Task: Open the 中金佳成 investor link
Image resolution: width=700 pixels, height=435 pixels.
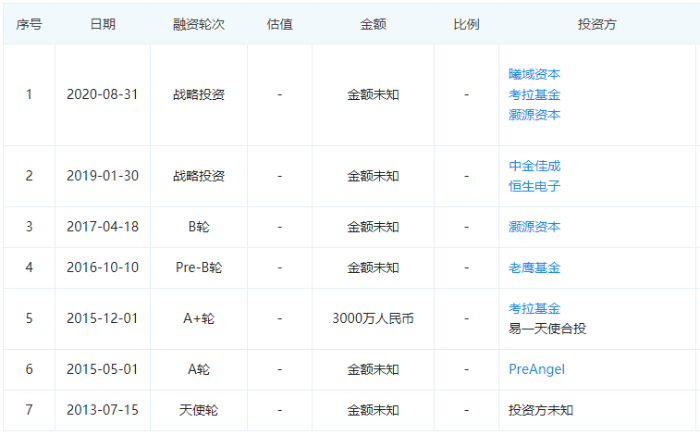Action: click(x=534, y=166)
